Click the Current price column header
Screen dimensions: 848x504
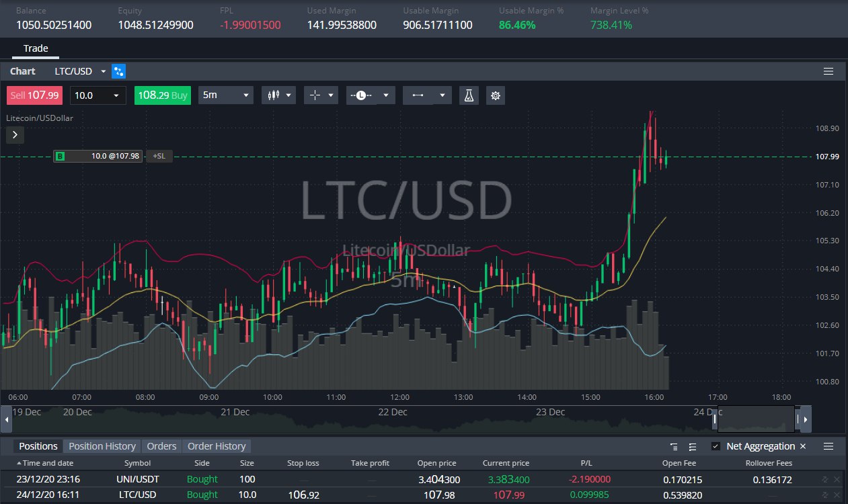(506, 463)
